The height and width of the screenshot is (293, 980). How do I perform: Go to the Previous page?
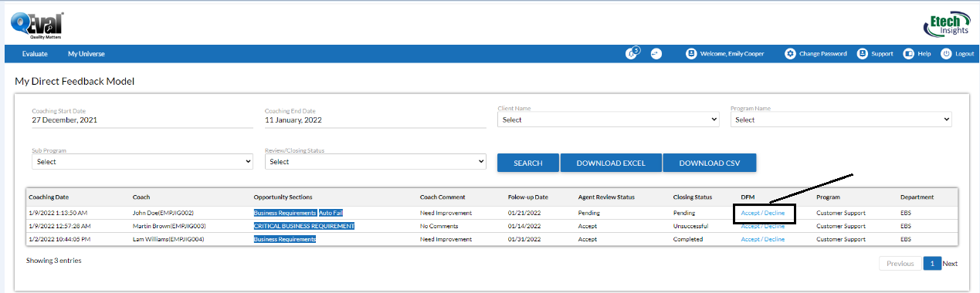tap(900, 263)
